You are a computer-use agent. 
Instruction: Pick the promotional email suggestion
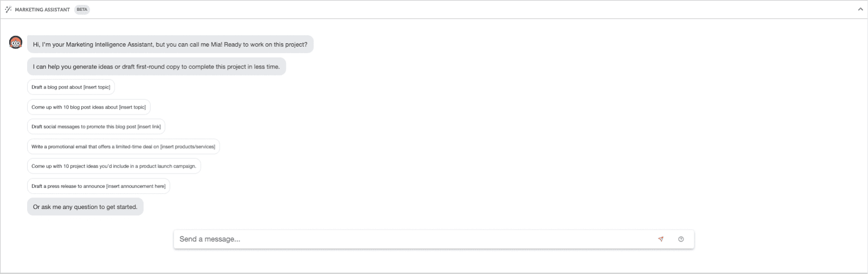[123, 146]
